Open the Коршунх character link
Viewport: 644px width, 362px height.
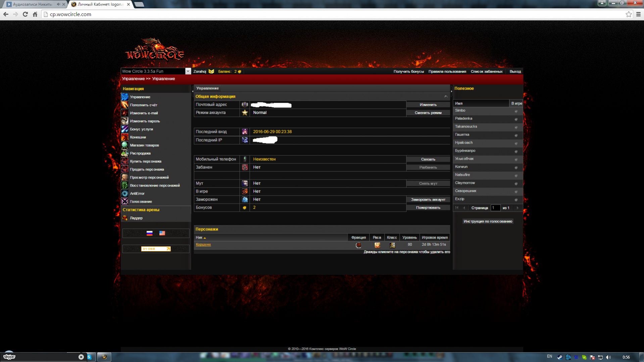pyautogui.click(x=203, y=245)
